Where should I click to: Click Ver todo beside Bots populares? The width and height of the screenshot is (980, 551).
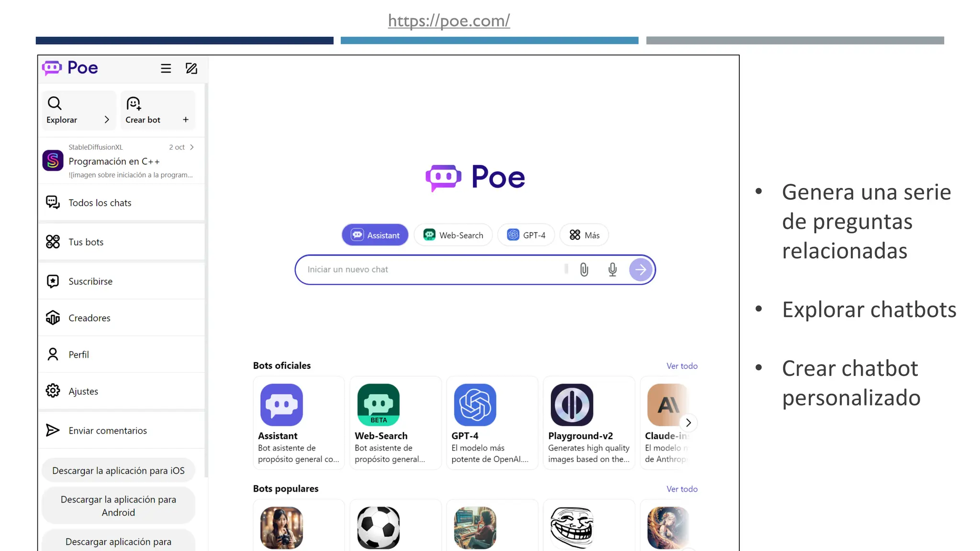click(682, 489)
